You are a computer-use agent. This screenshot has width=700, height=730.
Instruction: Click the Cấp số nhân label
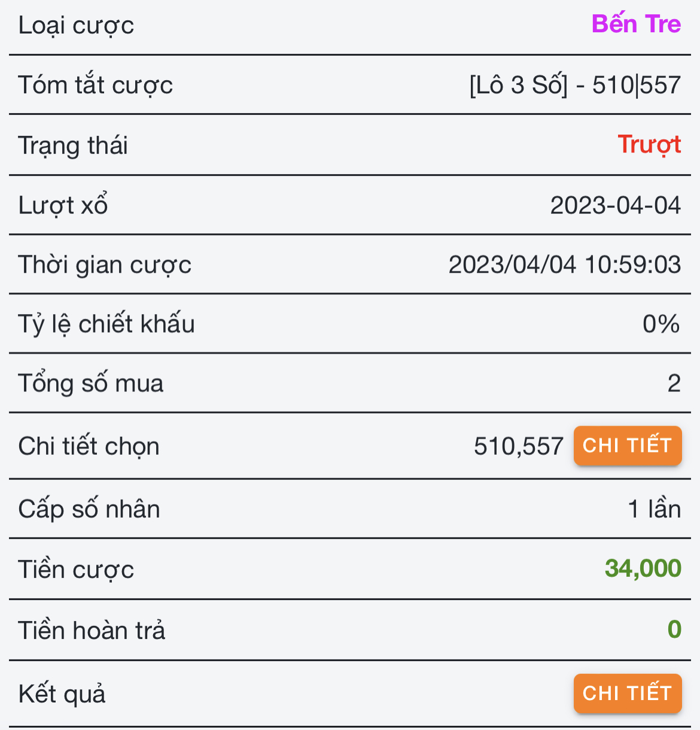(89, 509)
